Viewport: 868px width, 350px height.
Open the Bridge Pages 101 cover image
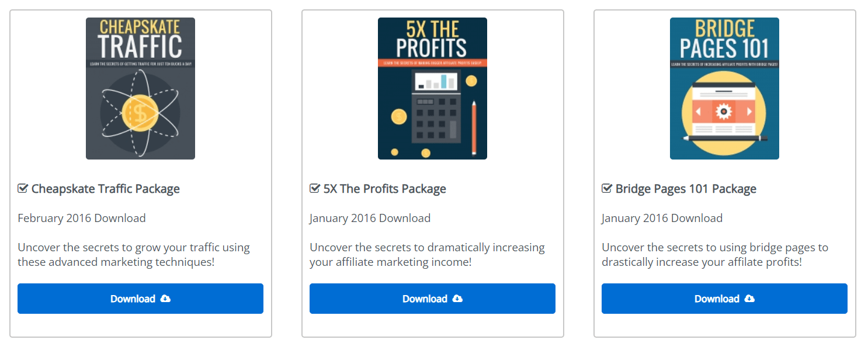point(724,88)
